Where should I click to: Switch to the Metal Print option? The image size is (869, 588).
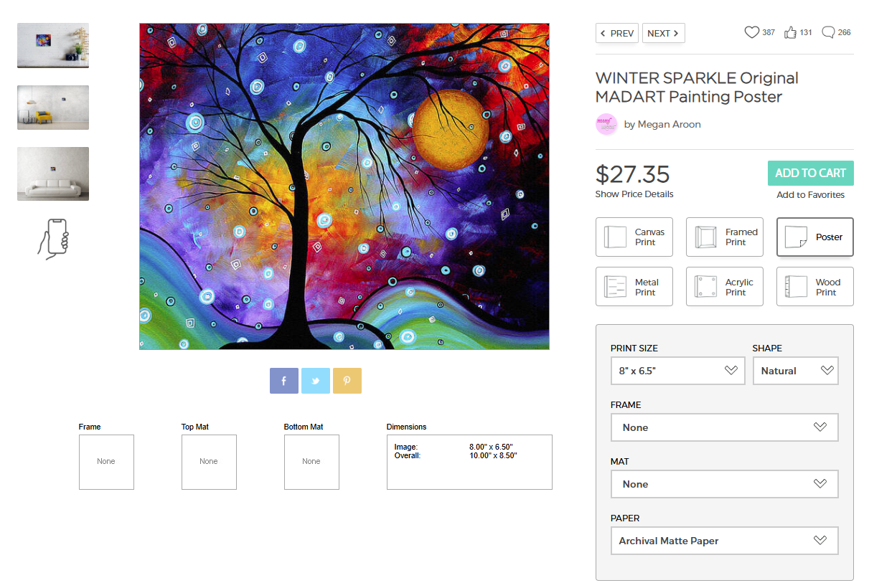(x=634, y=287)
